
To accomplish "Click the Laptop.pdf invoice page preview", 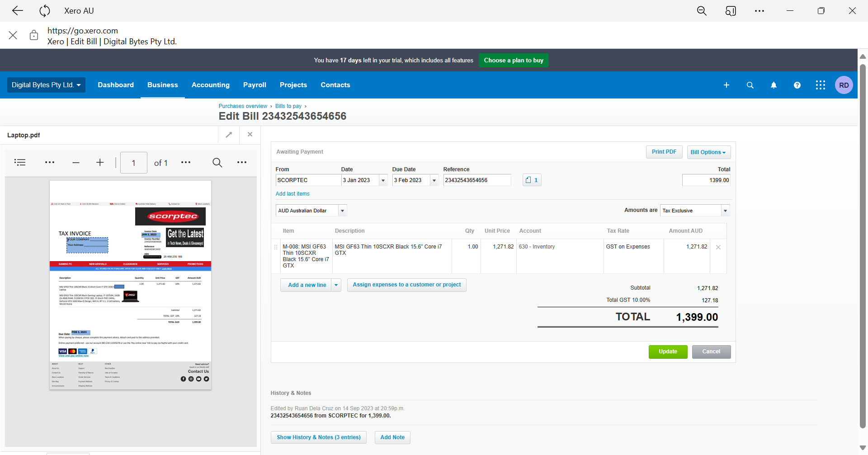I will pyautogui.click(x=130, y=285).
